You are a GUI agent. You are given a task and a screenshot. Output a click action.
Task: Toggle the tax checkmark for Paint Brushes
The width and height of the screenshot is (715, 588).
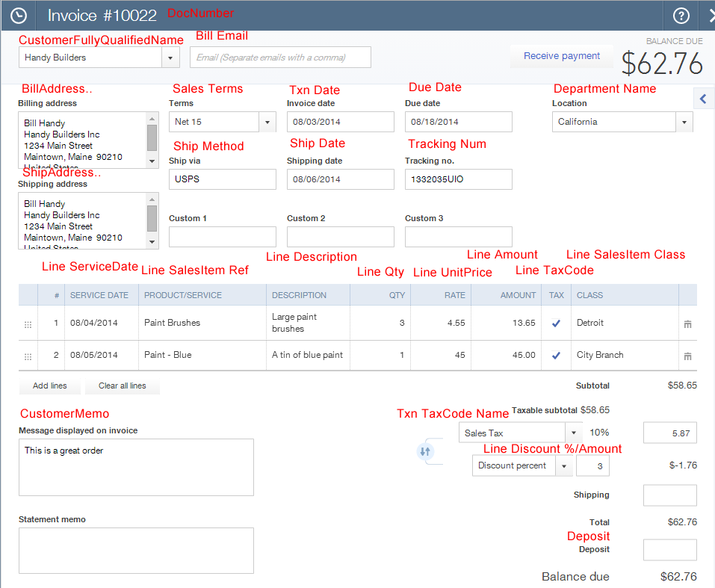[556, 323]
